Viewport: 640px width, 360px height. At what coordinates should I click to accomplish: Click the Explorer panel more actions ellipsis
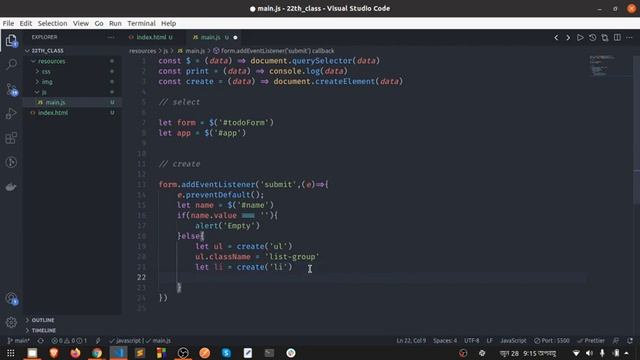click(111, 37)
